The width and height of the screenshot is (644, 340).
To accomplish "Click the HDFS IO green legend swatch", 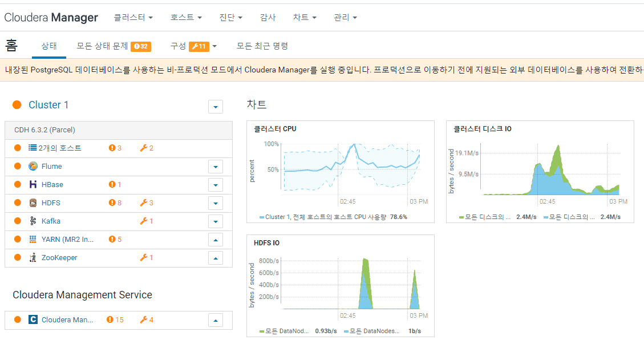I will (262, 331).
